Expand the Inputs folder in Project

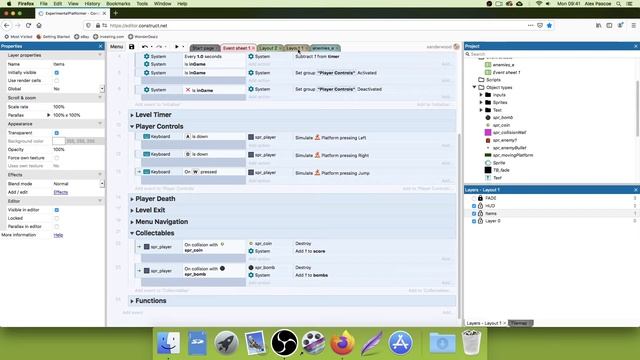[481, 95]
